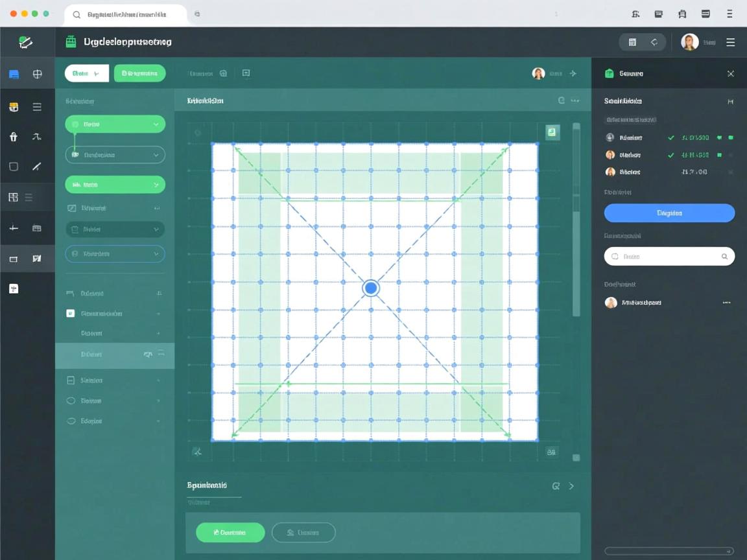The height and width of the screenshot is (560, 747).
Task: Click the white search field in right panel
Action: click(669, 257)
